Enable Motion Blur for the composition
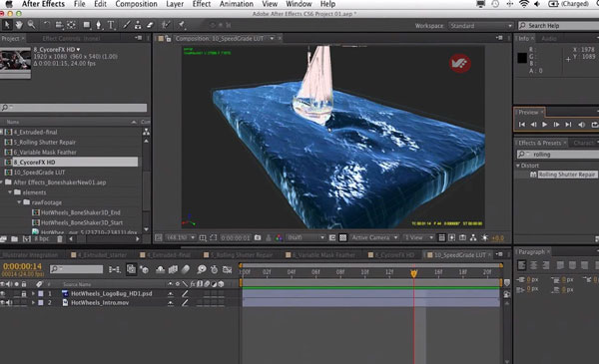The image size is (599, 364). (186, 269)
